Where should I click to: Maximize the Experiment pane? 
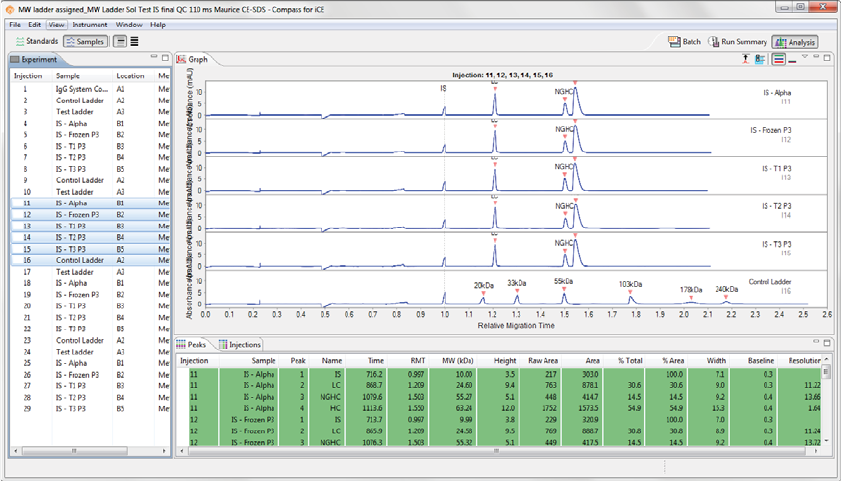(165, 59)
